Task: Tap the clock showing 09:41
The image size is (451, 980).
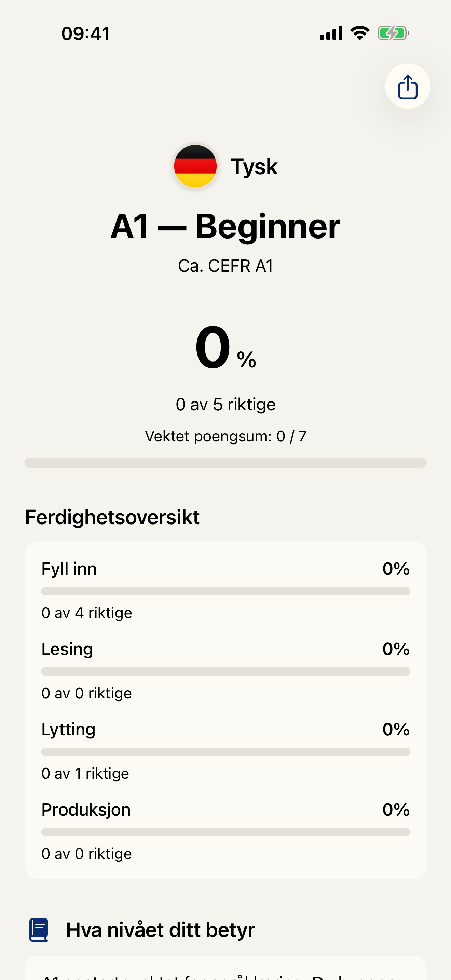Action: coord(85,33)
